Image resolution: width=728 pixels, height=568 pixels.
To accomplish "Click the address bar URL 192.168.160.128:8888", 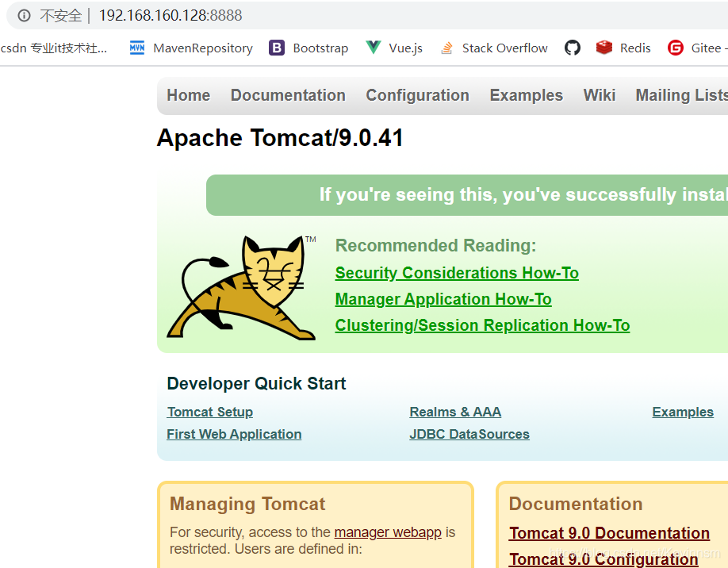I will point(171,15).
